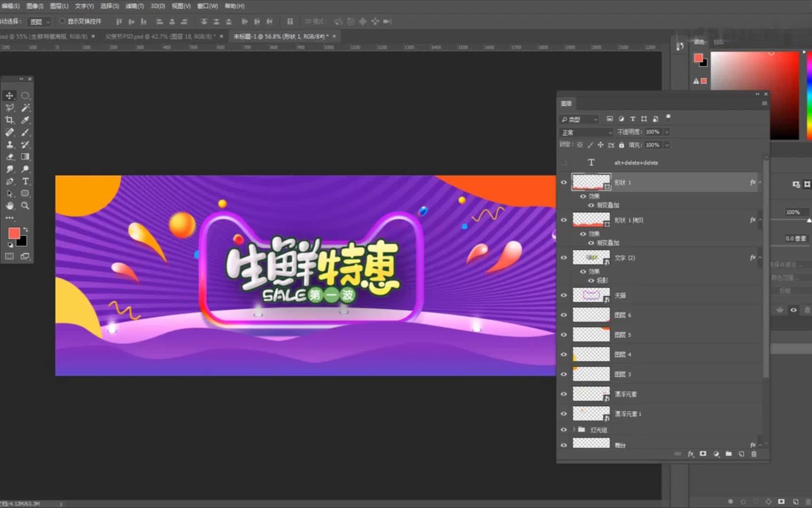Select the Magic Wand tool
This screenshot has height=508, width=812.
[x=25, y=108]
